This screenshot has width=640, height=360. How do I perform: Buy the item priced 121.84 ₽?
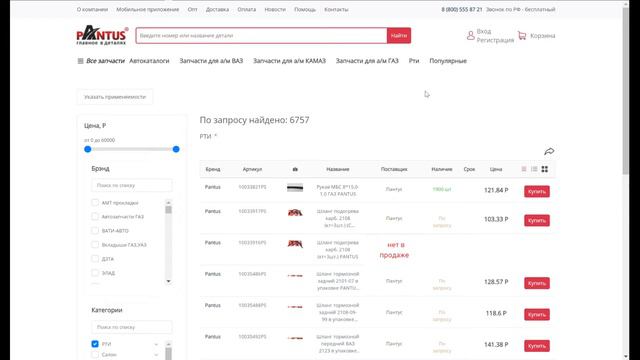coord(537,191)
